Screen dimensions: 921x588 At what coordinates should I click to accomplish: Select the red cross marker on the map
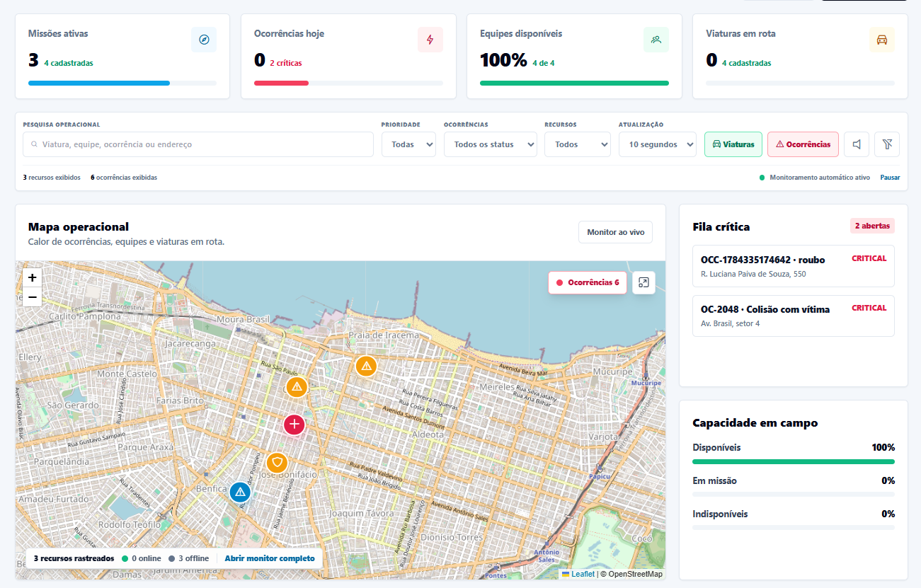(294, 425)
